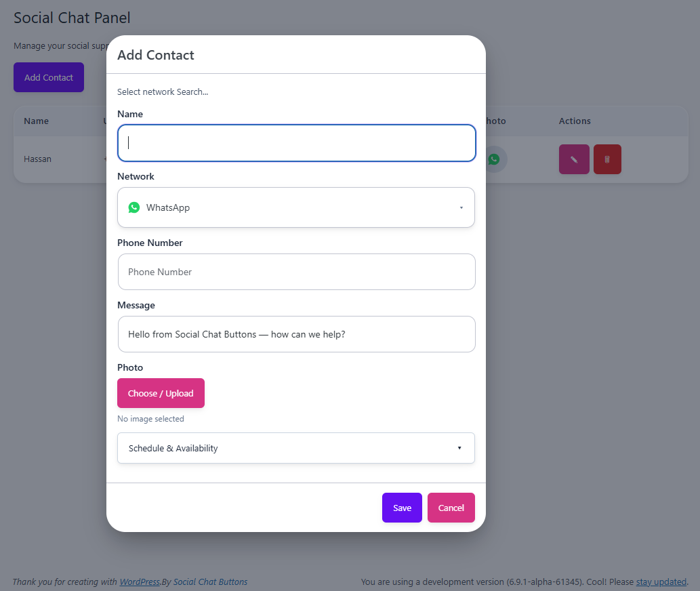Save the new contact
700x591 pixels.
coord(402,507)
